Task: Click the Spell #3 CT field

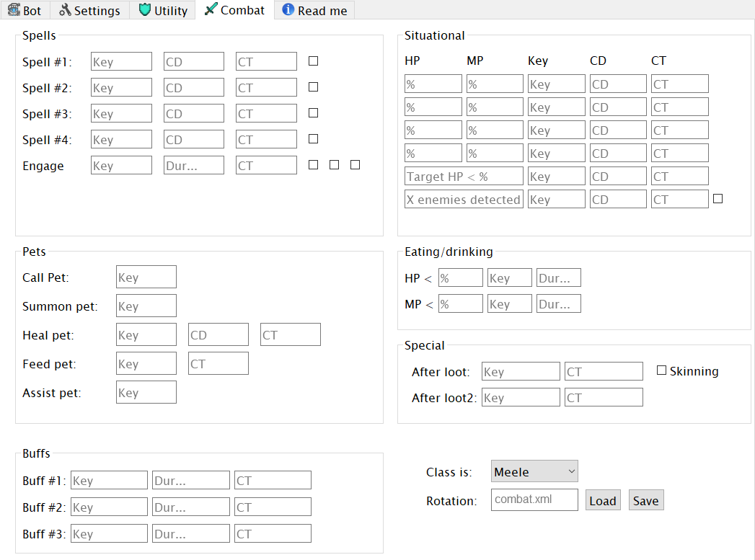Action: 266,114
